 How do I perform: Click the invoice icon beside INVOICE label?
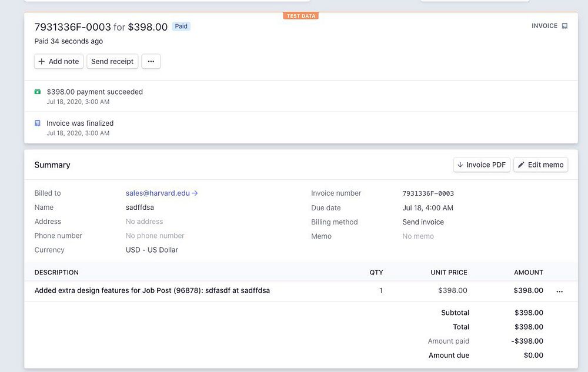click(x=564, y=26)
